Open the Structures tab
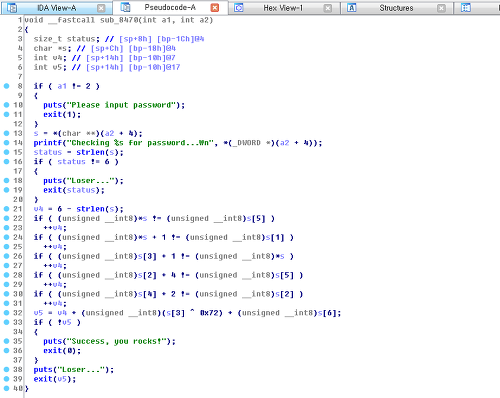Screen dimensions: 500x398 tap(396, 8)
